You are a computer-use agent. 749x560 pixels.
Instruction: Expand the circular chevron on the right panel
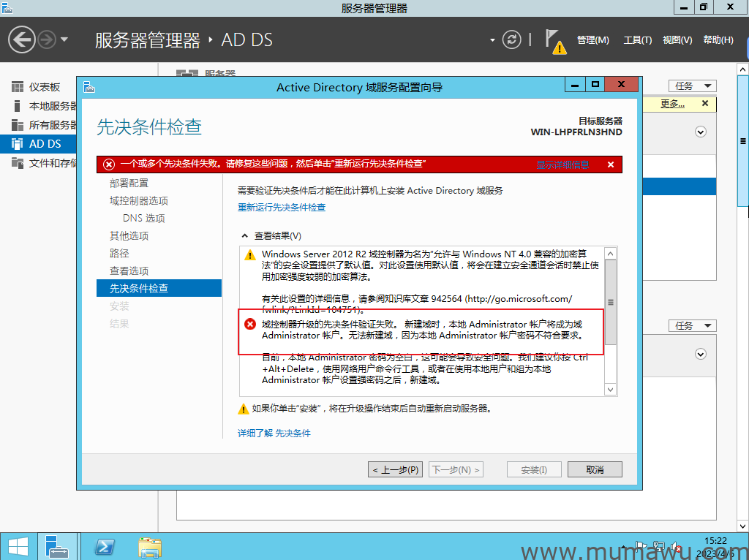point(701,132)
